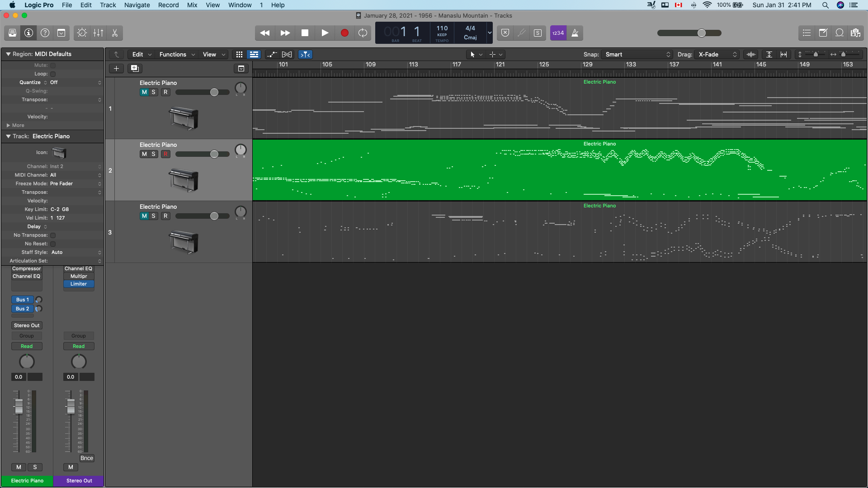Toggle the Solo S icon in control bar

click(538, 33)
